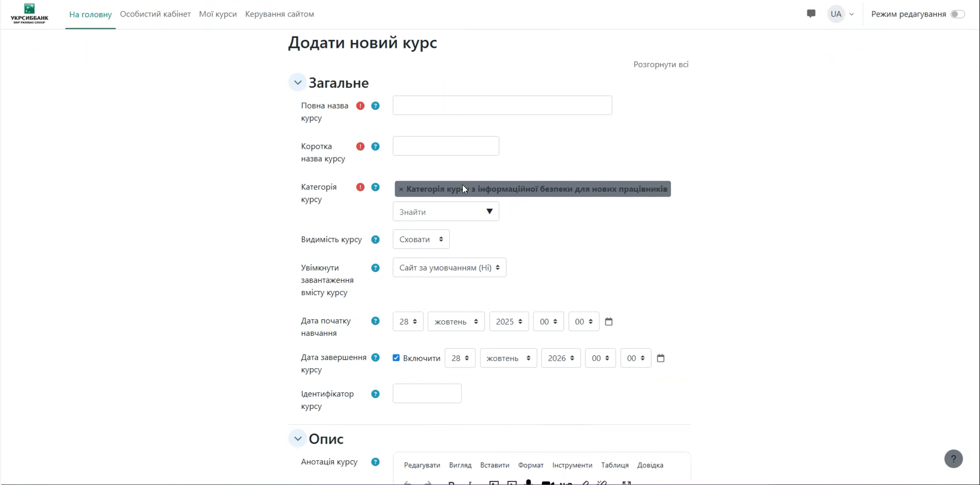980x485 pixels.
Task: Open end date calendar picker icon
Action: click(x=660, y=358)
